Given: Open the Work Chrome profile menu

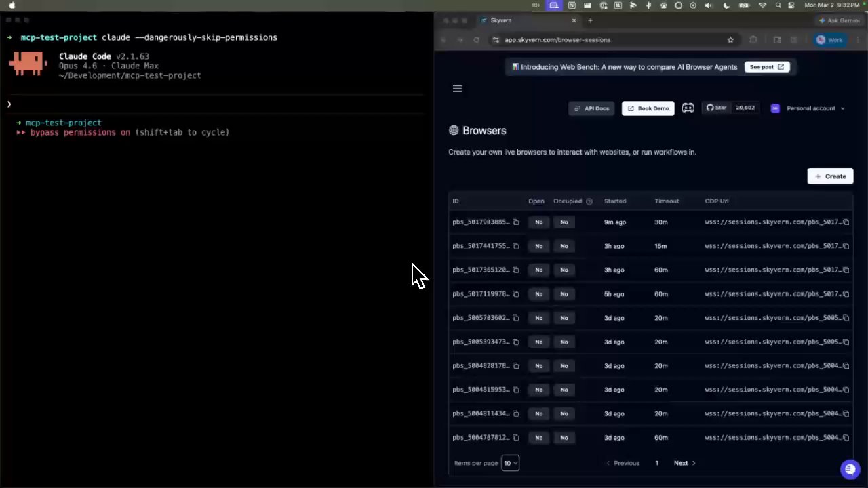Looking at the screenshot, I should tap(829, 40).
